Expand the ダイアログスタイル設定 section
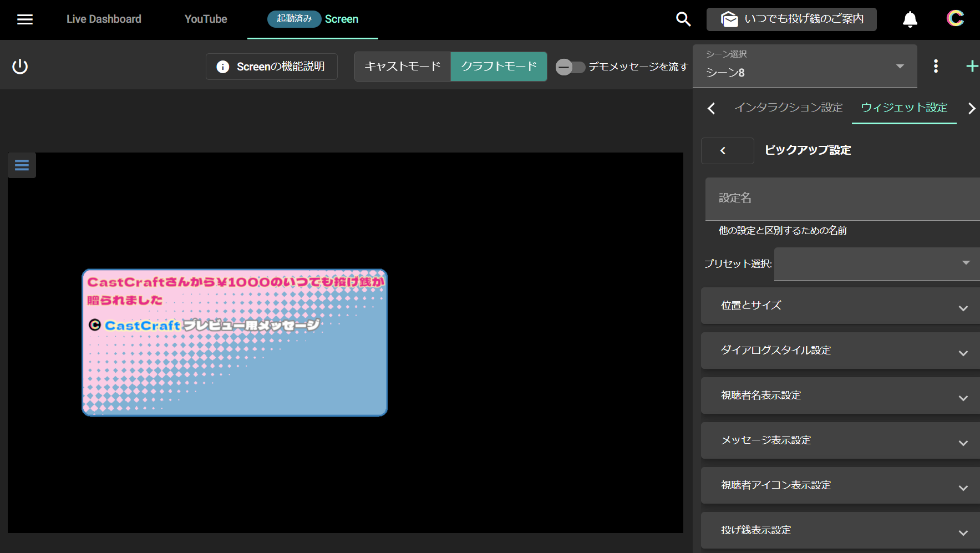 coord(840,351)
